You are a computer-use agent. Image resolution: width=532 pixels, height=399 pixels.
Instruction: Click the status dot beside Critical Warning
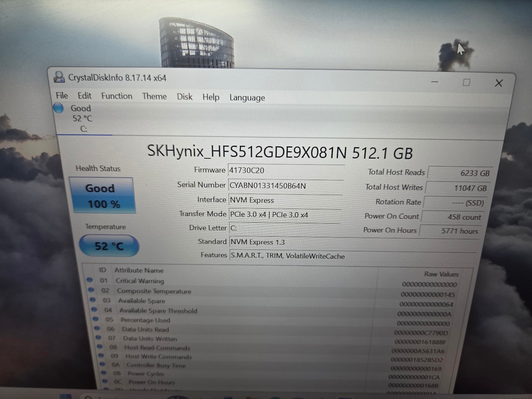[90, 280]
